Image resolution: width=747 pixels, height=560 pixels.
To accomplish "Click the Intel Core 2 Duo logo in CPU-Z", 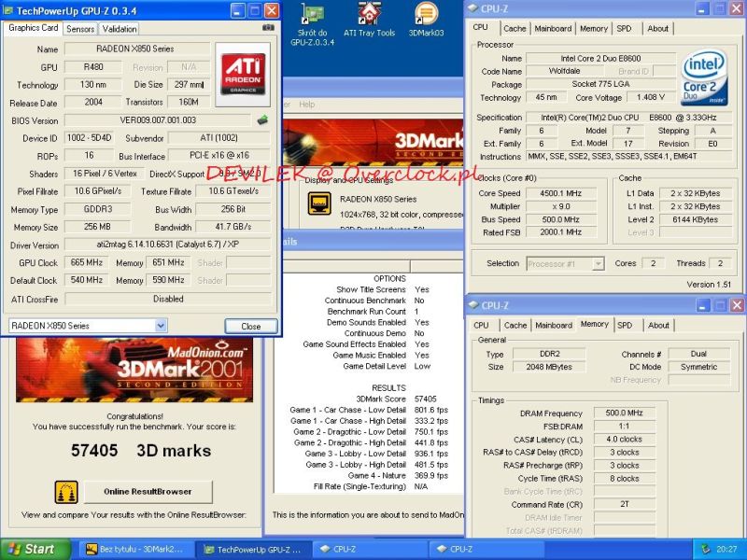I will [x=704, y=77].
